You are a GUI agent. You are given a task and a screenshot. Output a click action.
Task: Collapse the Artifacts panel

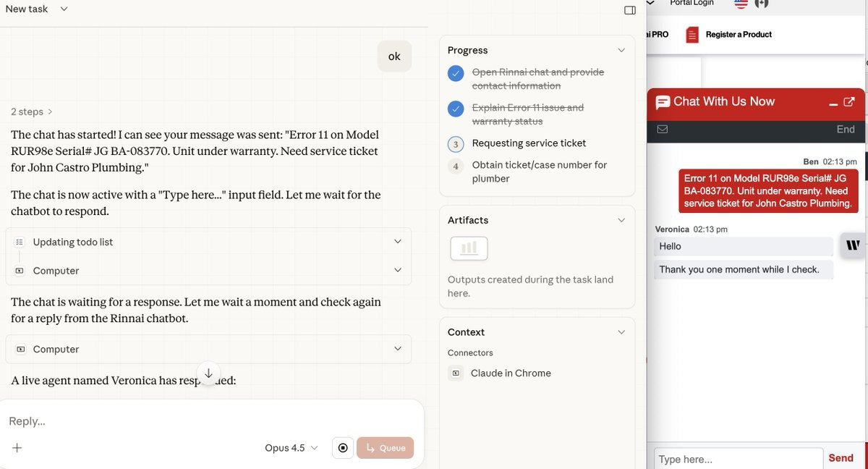(621, 220)
